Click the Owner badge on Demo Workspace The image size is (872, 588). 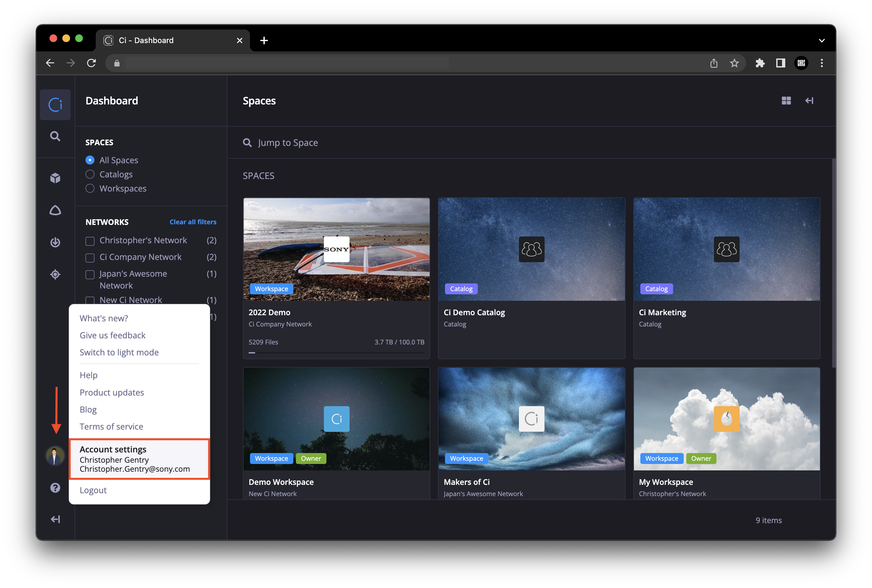311,458
